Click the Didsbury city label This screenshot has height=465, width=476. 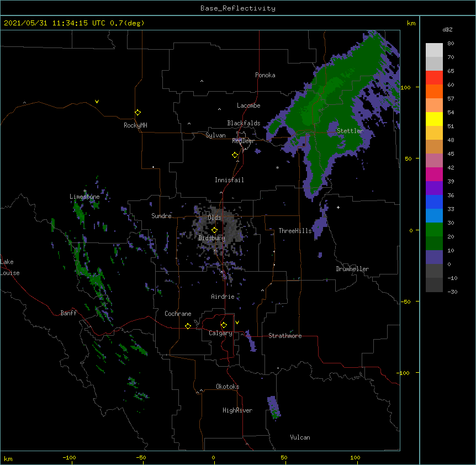coord(212,238)
